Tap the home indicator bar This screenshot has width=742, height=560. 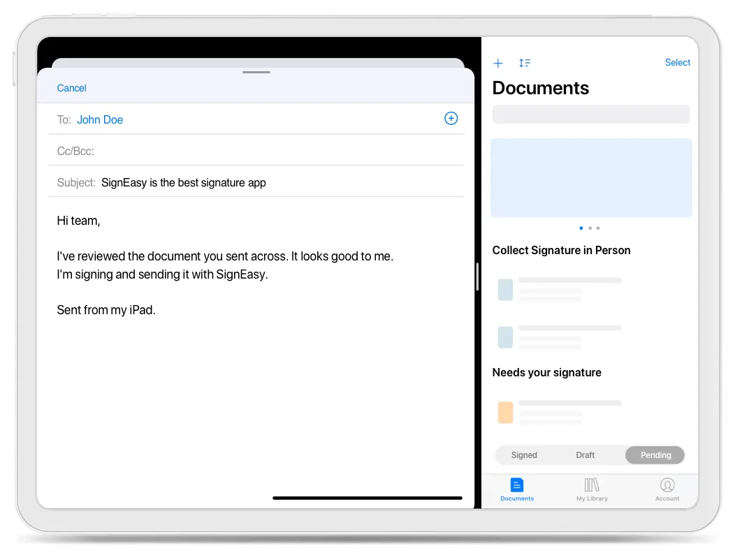point(368,498)
